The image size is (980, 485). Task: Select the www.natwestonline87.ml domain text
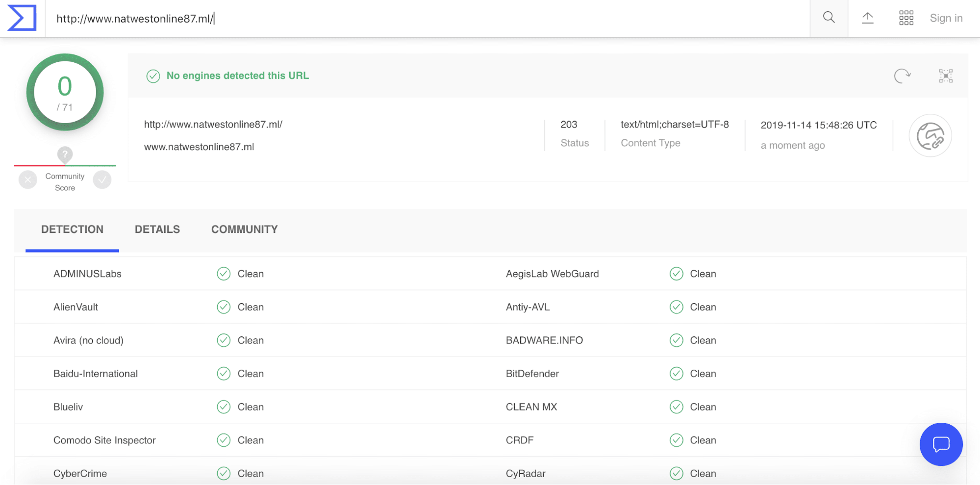[199, 147]
